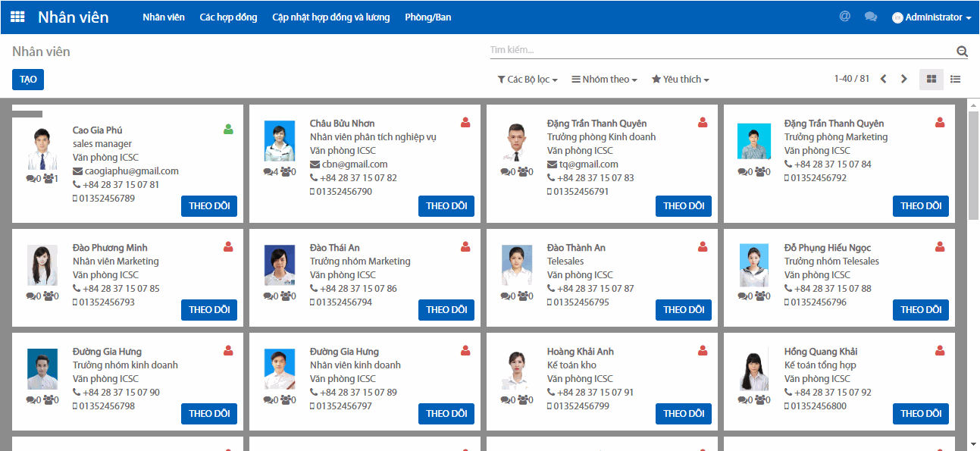The height and width of the screenshot is (451, 980).
Task: Expand the Nhóm theo grouping dropdown
Action: [x=604, y=79]
